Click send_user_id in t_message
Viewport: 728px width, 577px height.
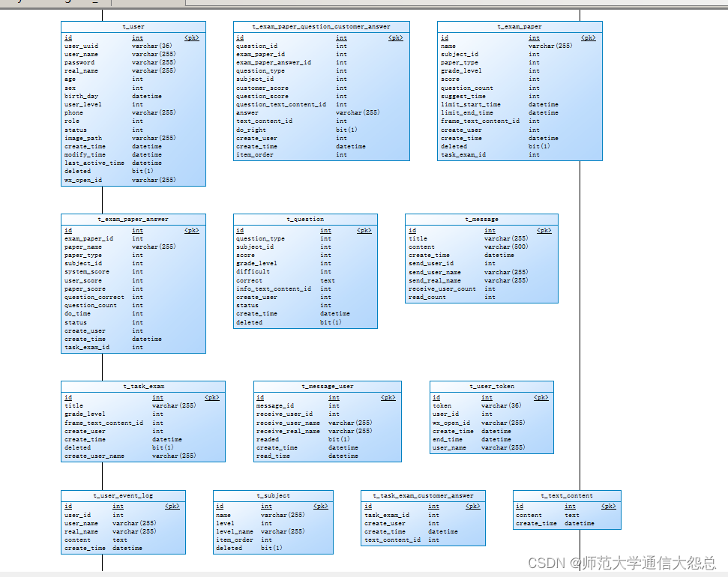[x=431, y=264]
